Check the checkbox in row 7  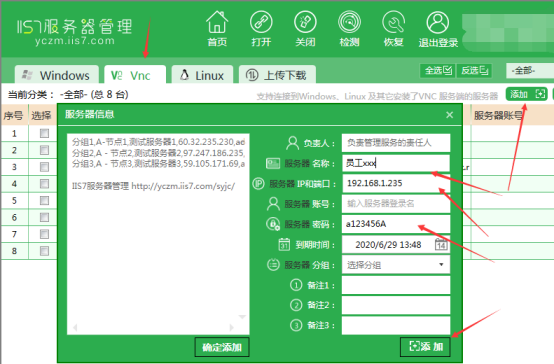click(x=44, y=234)
